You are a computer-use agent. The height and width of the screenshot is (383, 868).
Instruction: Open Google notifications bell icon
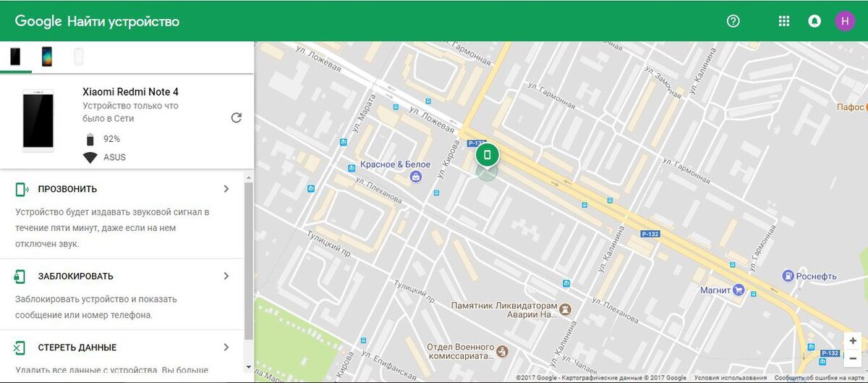(814, 21)
